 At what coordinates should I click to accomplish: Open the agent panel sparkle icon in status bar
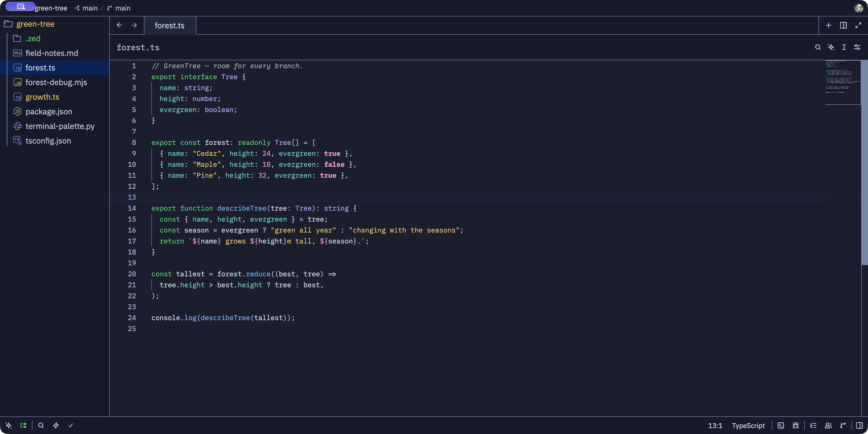(x=9, y=425)
